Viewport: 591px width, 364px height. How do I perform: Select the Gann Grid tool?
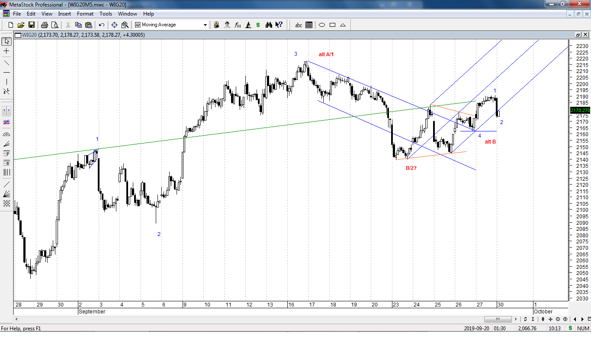6,203
